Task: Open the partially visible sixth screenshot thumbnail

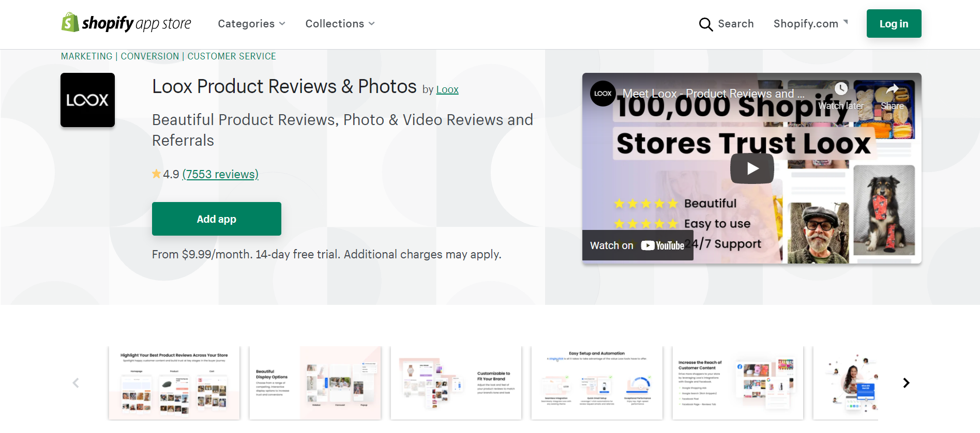Action: 846,383
